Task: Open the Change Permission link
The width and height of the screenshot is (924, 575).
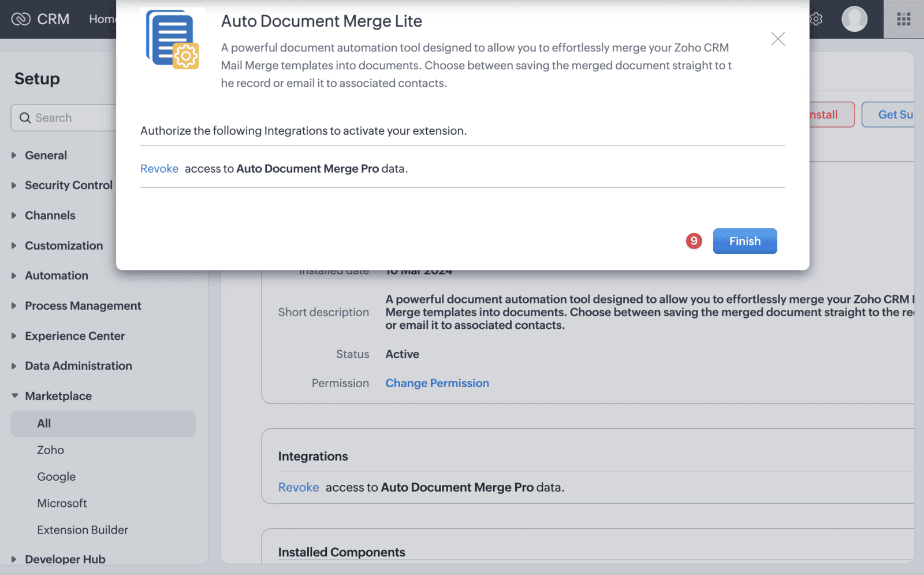Action: 437,383
